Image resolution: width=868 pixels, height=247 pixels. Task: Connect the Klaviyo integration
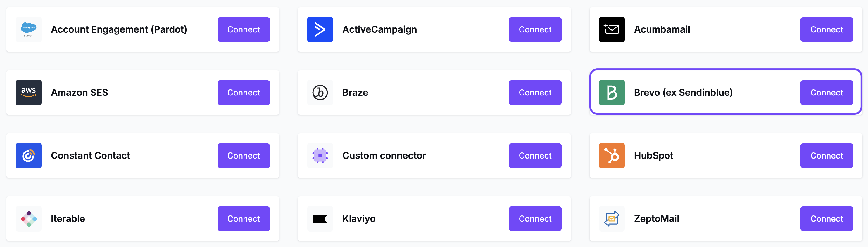point(535,218)
